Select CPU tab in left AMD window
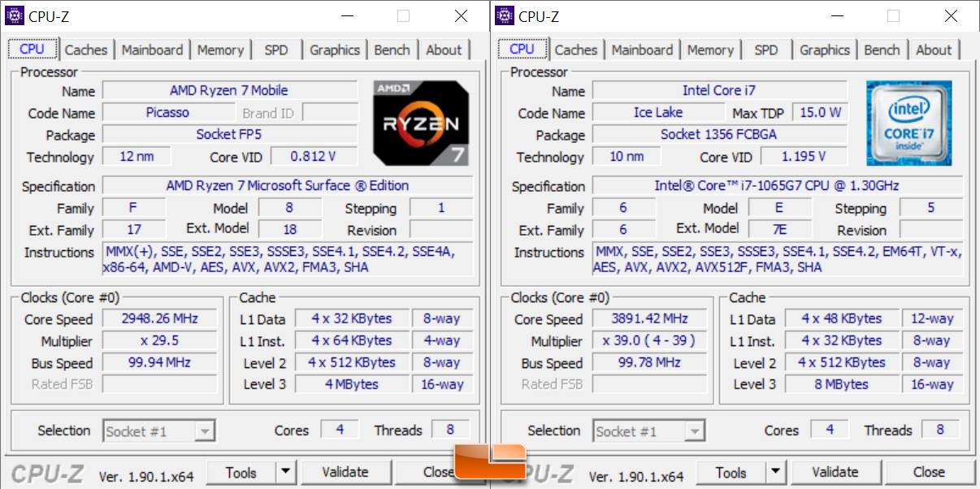 pyautogui.click(x=33, y=49)
